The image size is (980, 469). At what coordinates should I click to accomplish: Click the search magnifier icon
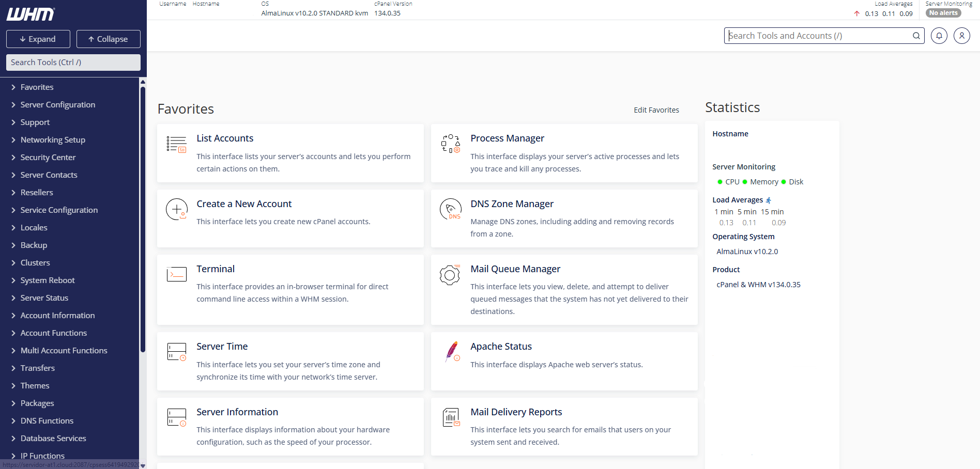tap(916, 36)
